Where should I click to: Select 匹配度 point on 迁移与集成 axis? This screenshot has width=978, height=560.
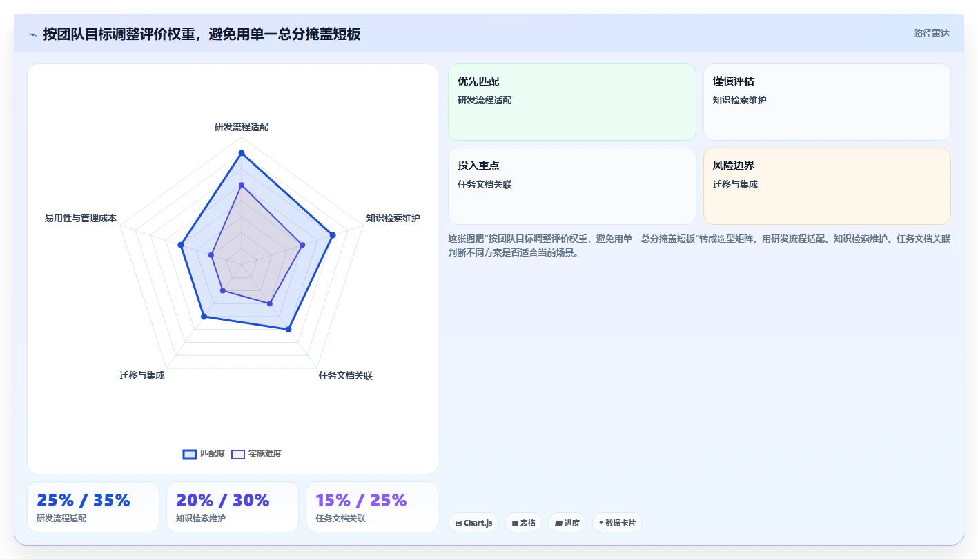point(204,317)
